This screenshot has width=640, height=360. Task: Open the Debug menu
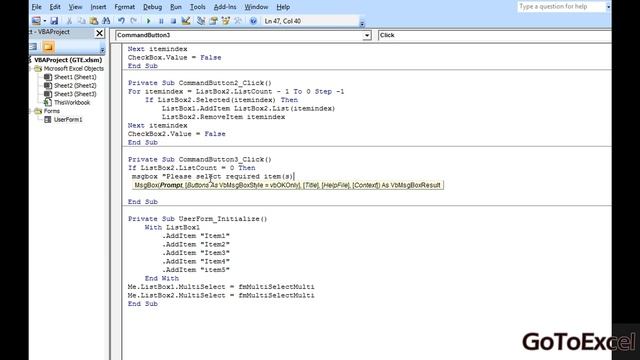coord(153,7)
